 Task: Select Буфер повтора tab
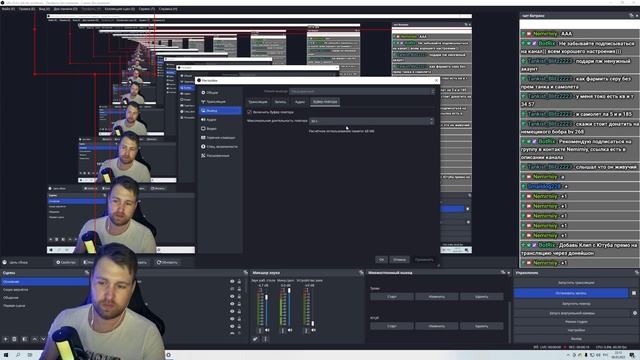click(x=325, y=102)
